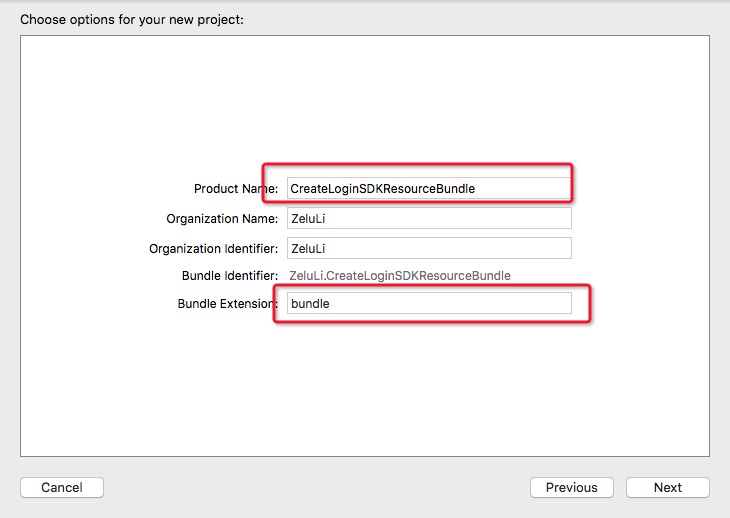Click the ZeluLi text in Organization Identifier
Viewport: 730px width, 518px height.
pyautogui.click(x=308, y=248)
